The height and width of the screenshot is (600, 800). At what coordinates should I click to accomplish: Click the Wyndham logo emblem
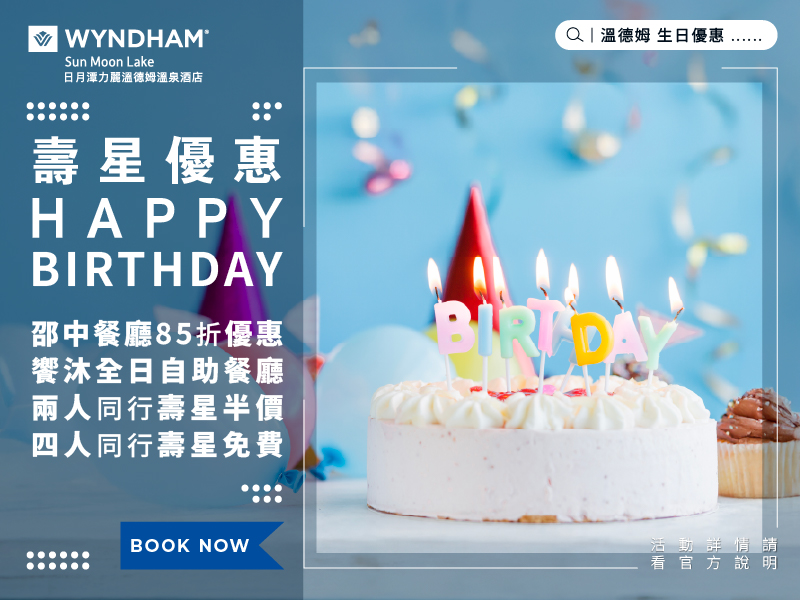[x=43, y=39]
